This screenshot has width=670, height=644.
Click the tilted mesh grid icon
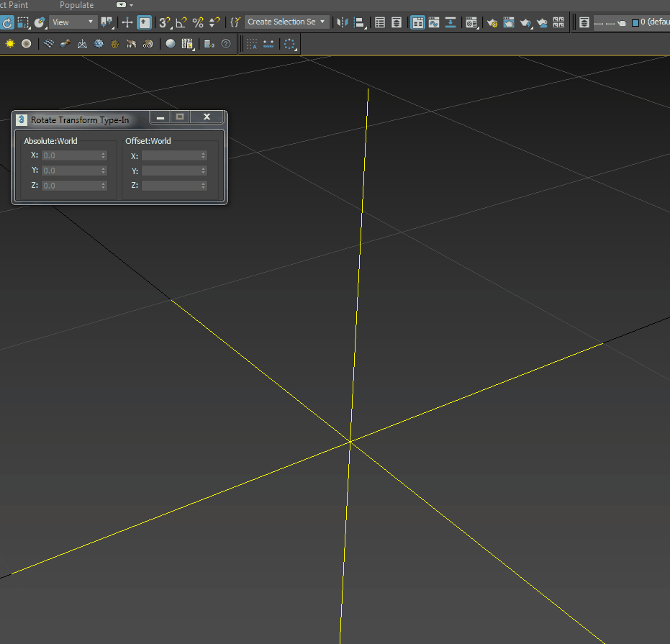(49, 44)
